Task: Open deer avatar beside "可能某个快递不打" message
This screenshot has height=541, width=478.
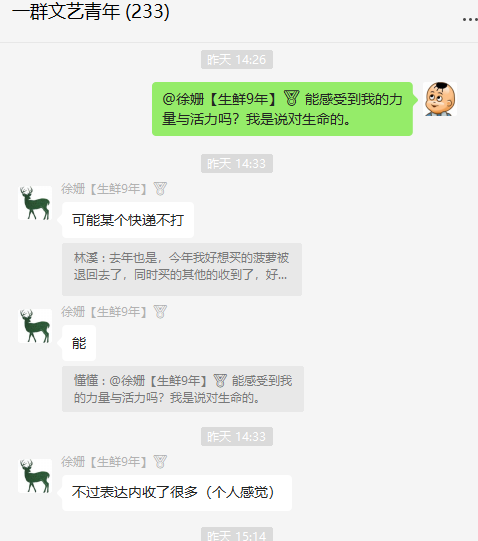Action: tap(35, 203)
